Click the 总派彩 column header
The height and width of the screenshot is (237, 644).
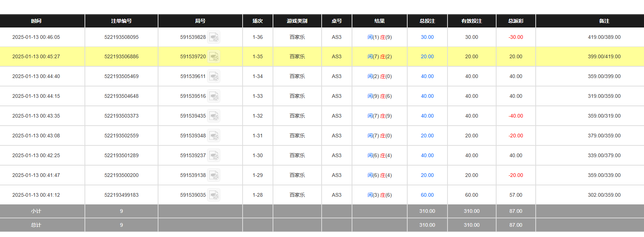[x=516, y=21]
